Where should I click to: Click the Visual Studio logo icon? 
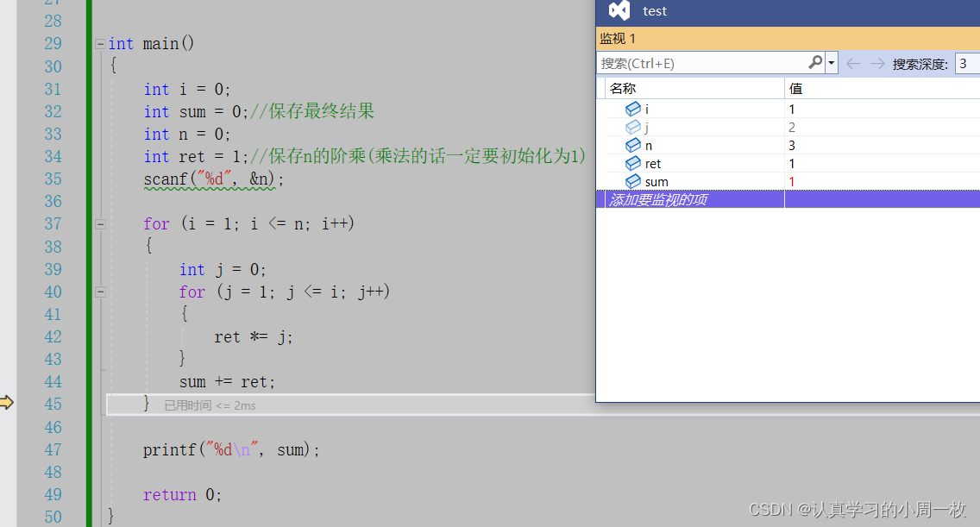[x=619, y=10]
